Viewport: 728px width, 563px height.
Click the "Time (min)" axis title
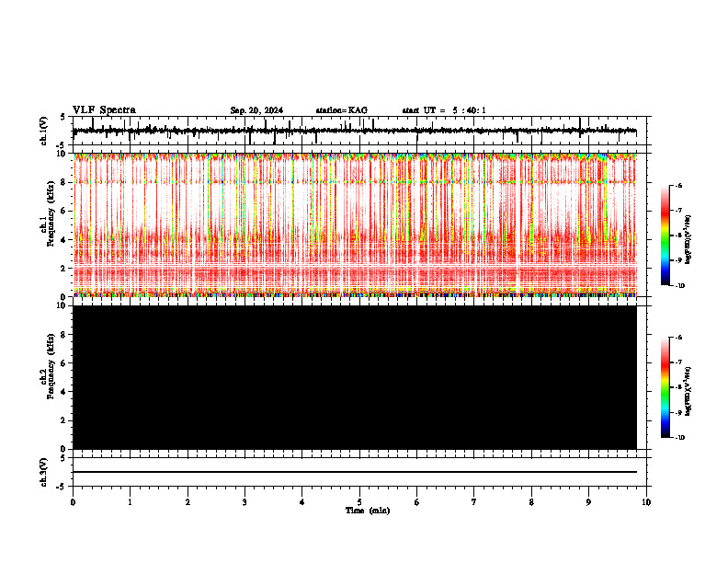point(368,511)
